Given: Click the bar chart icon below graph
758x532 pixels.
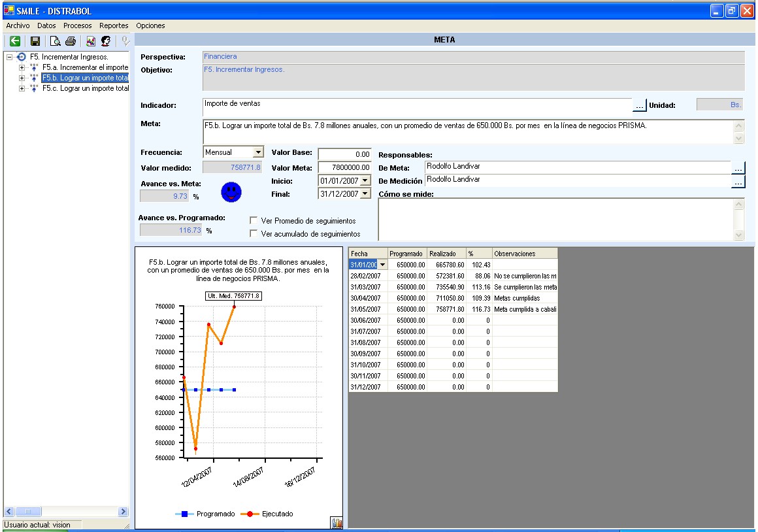Looking at the screenshot, I should click(337, 523).
